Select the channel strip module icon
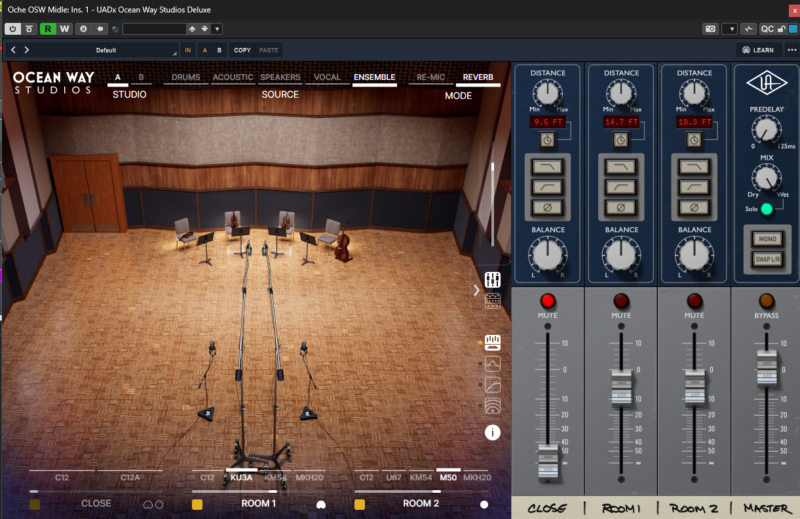 (x=492, y=342)
